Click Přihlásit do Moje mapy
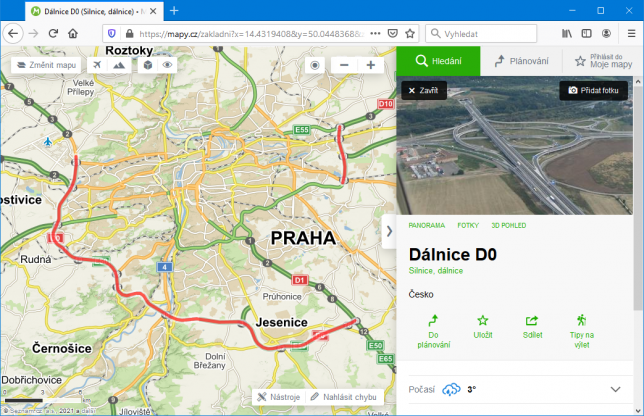 pos(603,61)
